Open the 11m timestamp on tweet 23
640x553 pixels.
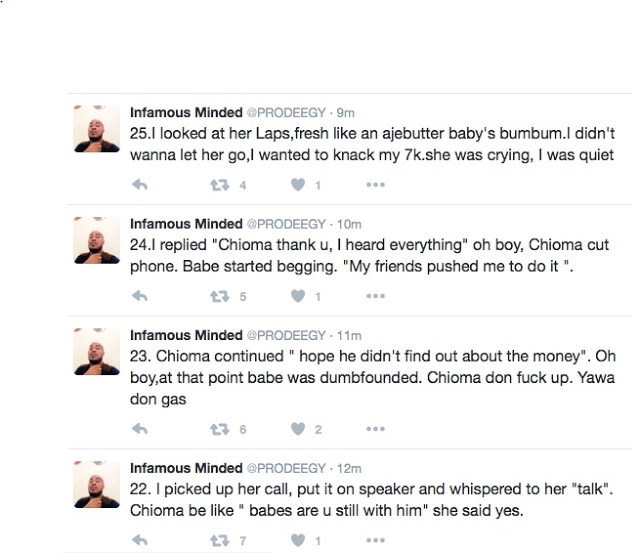(x=348, y=335)
